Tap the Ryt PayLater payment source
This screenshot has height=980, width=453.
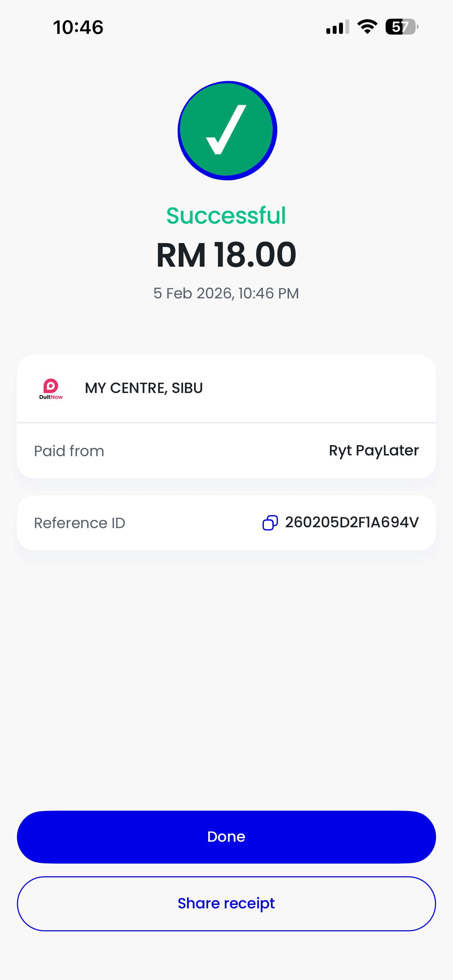(x=374, y=450)
